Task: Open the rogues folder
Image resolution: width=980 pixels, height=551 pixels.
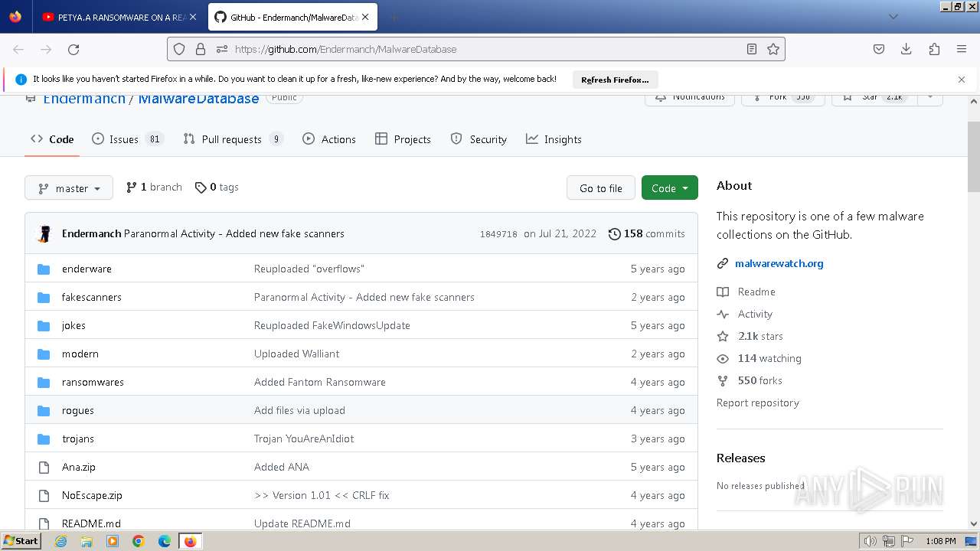Action: pyautogui.click(x=78, y=411)
